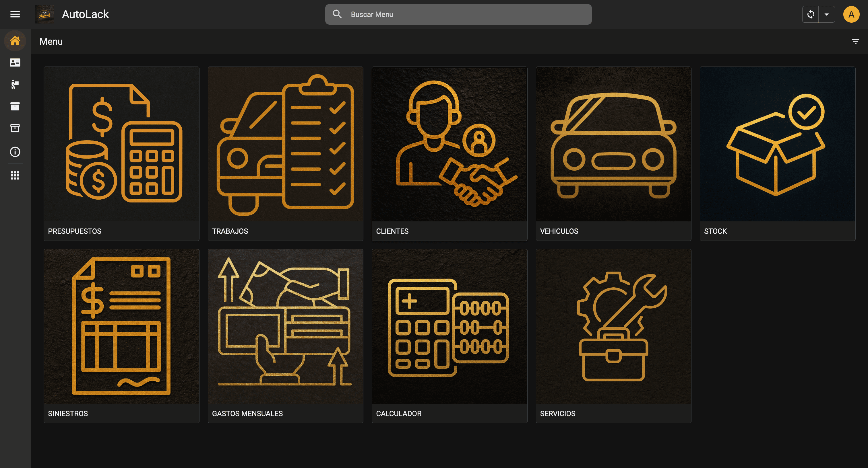Open the Presupuestos card image
This screenshot has height=468, width=868.
point(121,144)
